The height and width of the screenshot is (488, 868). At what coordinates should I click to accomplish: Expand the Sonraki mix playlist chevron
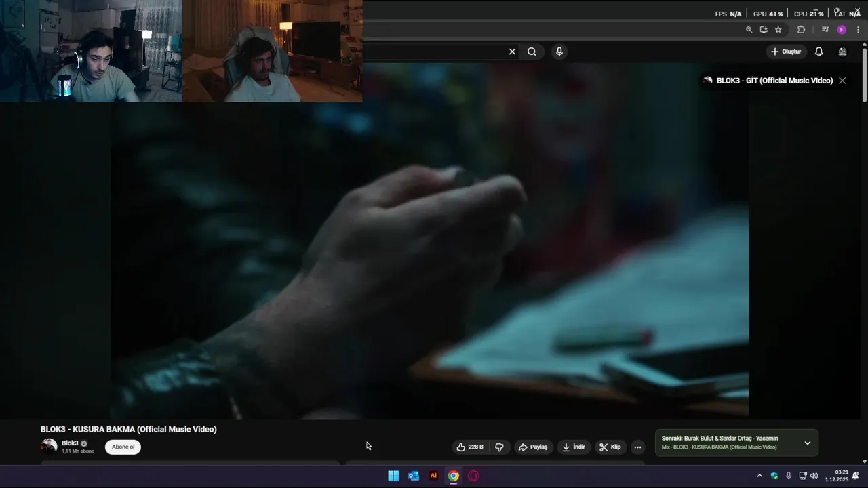click(807, 443)
